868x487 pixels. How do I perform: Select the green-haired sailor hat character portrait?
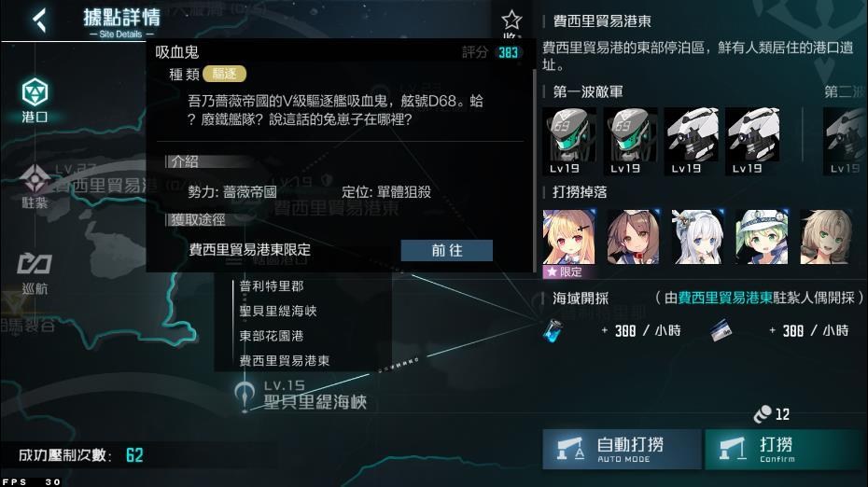[762, 237]
